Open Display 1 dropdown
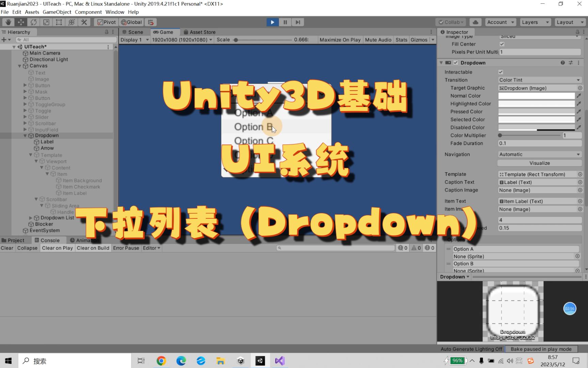The height and width of the screenshot is (368, 588). coord(135,40)
